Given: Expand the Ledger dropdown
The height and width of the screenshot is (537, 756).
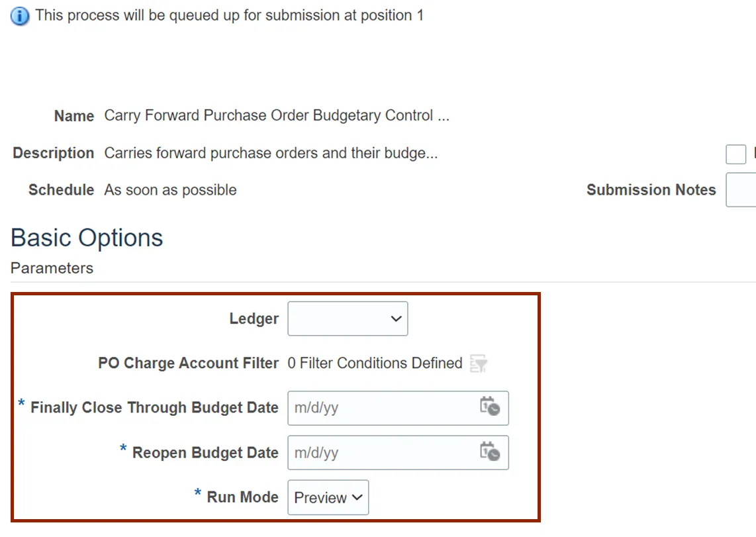Looking at the screenshot, I should click(348, 318).
